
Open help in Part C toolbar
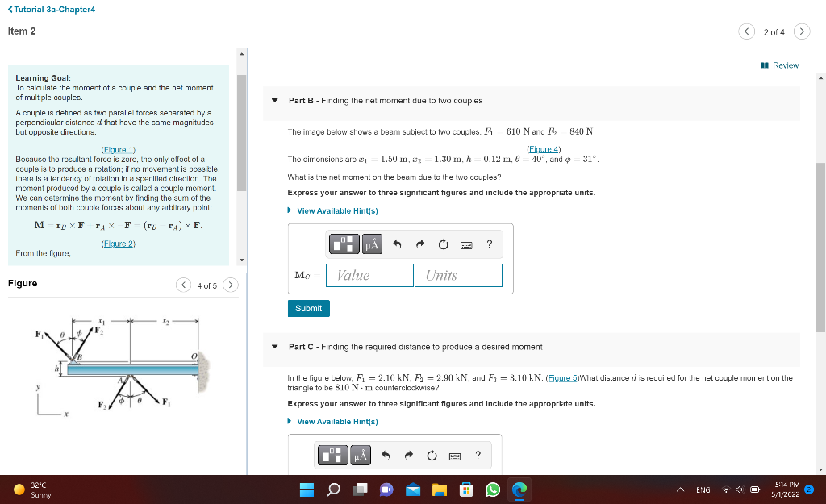[478, 455]
